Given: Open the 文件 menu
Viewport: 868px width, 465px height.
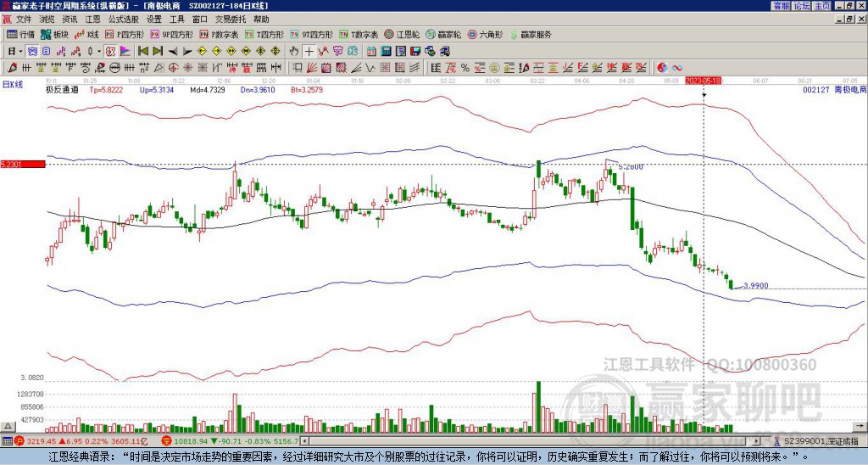Looking at the screenshot, I should pos(24,20).
